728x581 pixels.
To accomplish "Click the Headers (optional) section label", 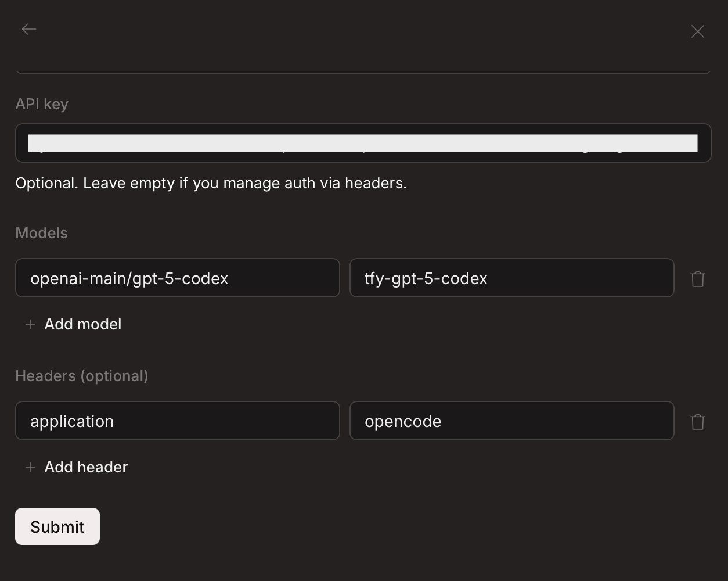I will pyautogui.click(x=81, y=376).
